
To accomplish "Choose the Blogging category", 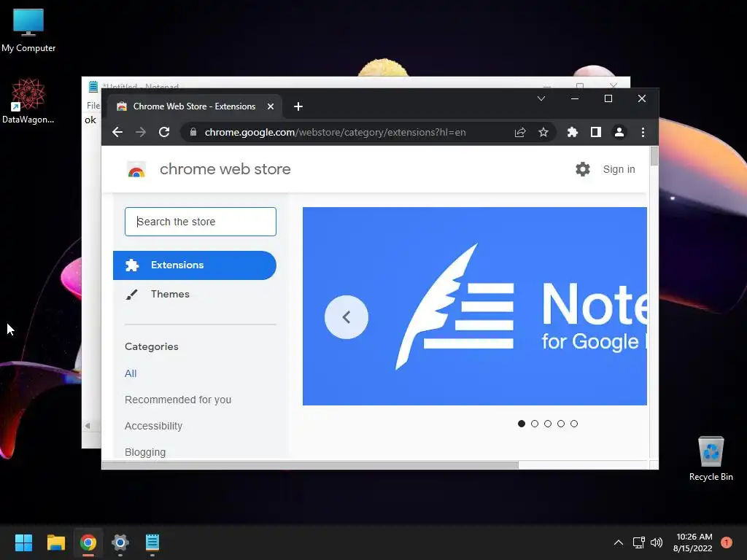I will [145, 452].
